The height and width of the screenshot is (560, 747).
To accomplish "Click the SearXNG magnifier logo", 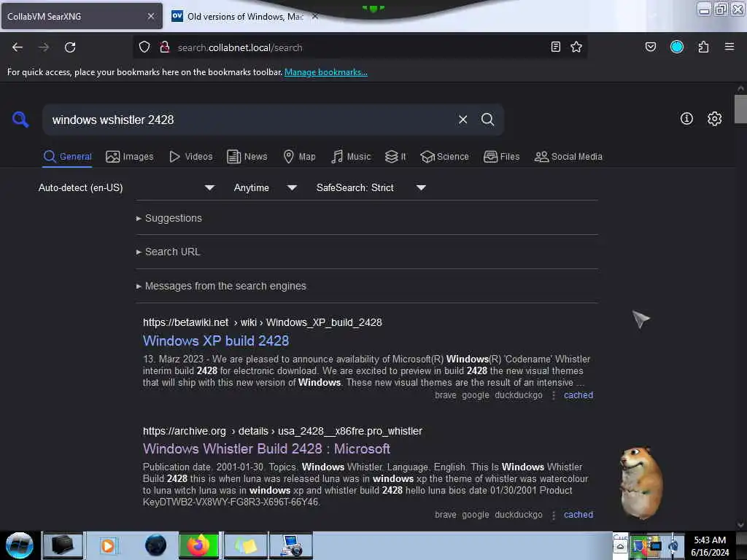I will pyautogui.click(x=20, y=119).
